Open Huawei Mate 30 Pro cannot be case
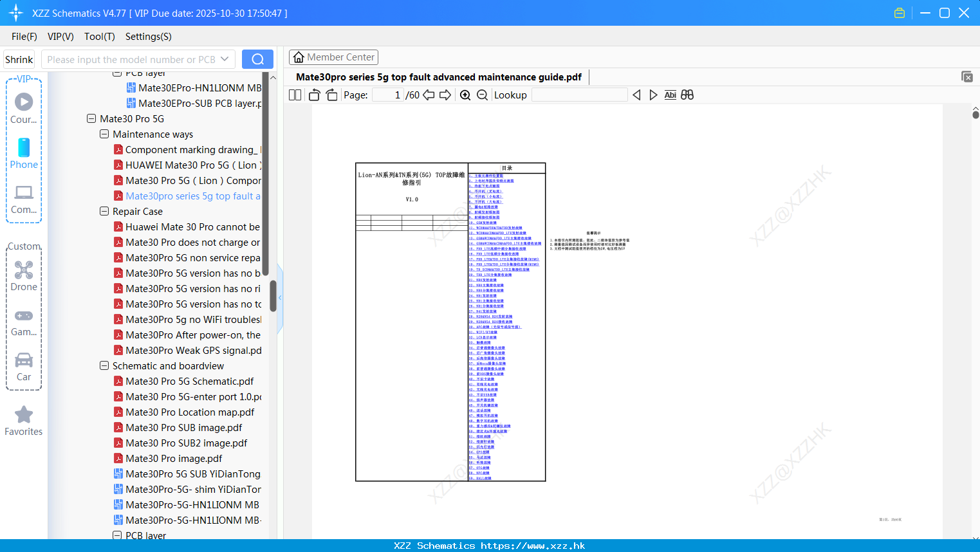This screenshot has width=980, height=552. (x=187, y=227)
